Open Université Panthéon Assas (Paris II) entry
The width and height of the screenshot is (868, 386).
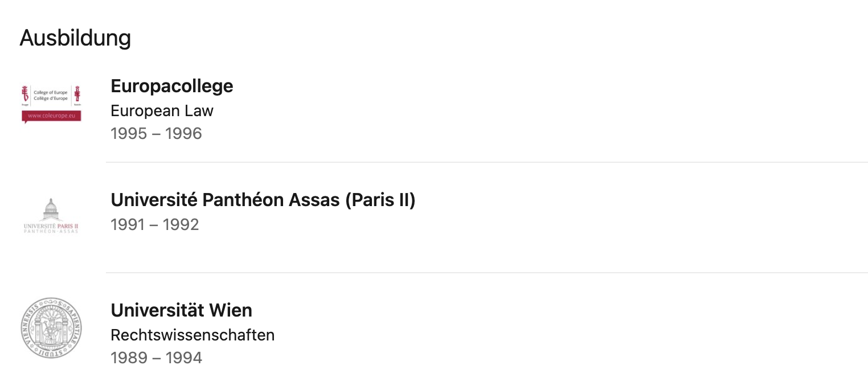tap(263, 200)
